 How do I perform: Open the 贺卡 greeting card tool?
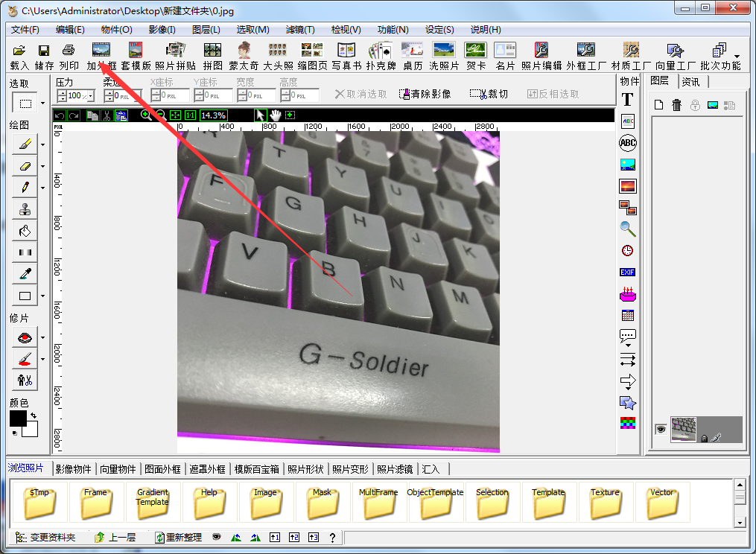tap(475, 57)
